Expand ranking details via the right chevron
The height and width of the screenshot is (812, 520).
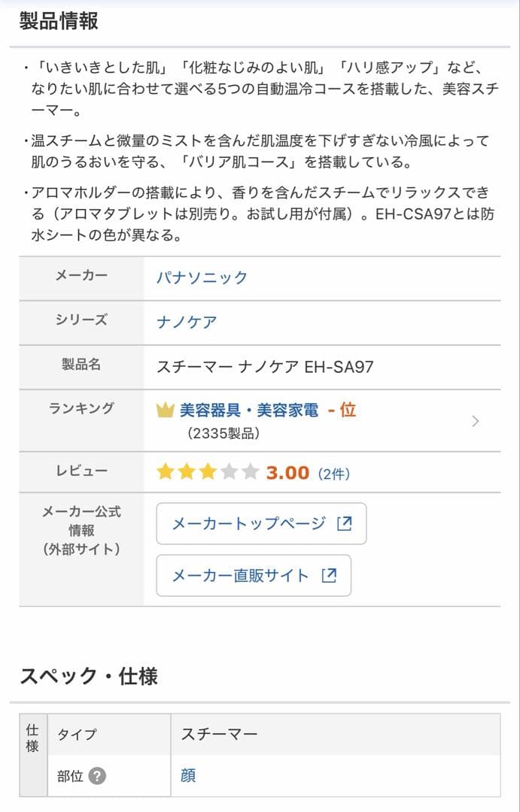coord(475,421)
